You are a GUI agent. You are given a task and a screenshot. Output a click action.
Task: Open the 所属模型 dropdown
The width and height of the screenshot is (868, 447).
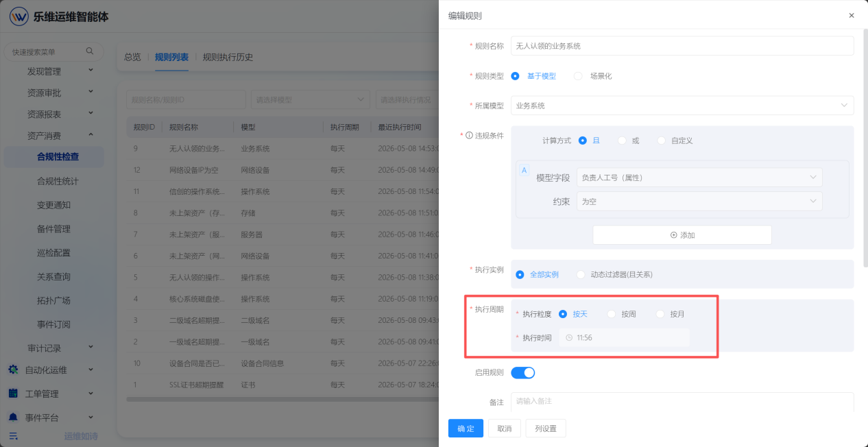[x=682, y=106]
